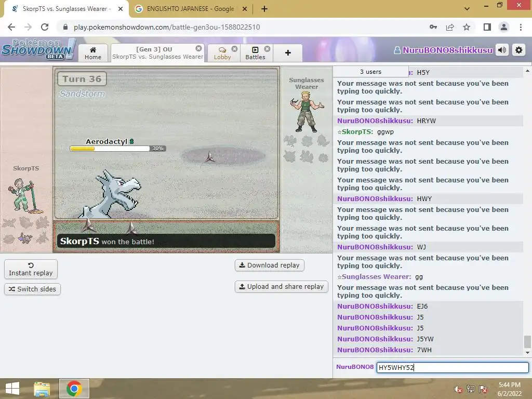Image resolution: width=532 pixels, height=399 pixels.
Task: Open network tray icon
Action: (470, 390)
